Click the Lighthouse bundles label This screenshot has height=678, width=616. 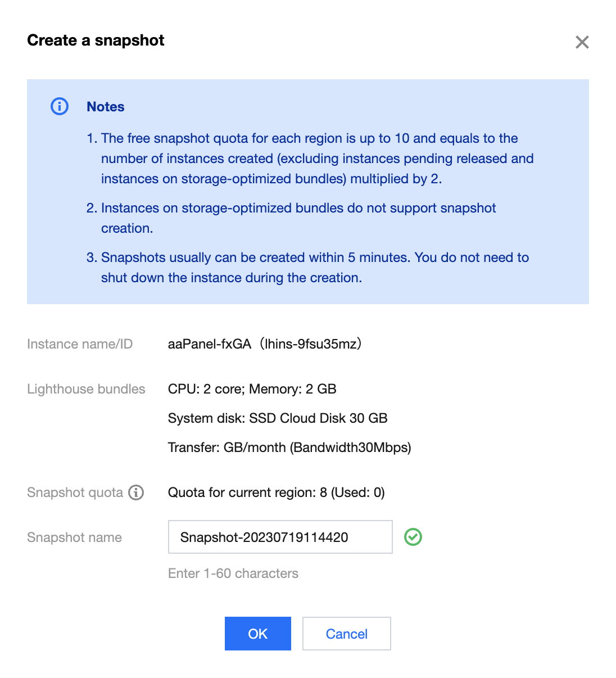86,389
